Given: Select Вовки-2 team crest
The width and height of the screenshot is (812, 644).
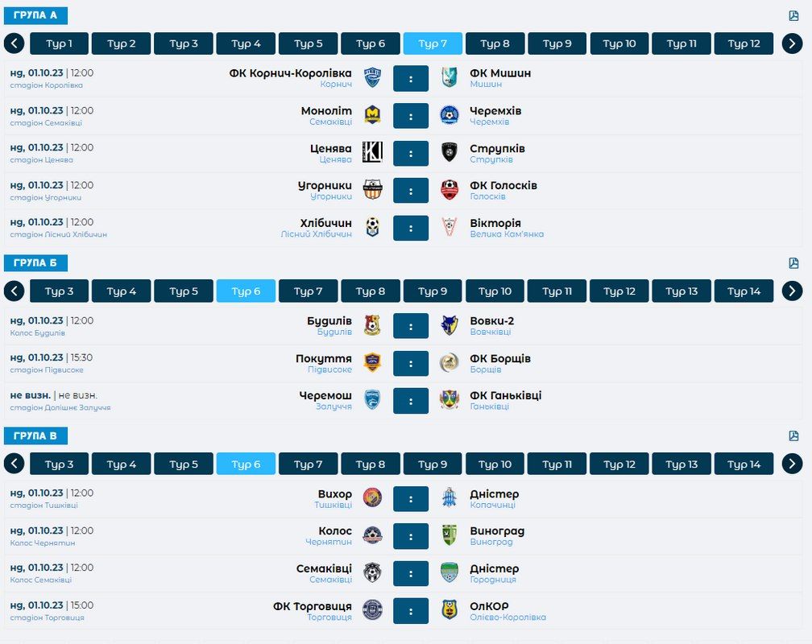Looking at the screenshot, I should 449,325.
